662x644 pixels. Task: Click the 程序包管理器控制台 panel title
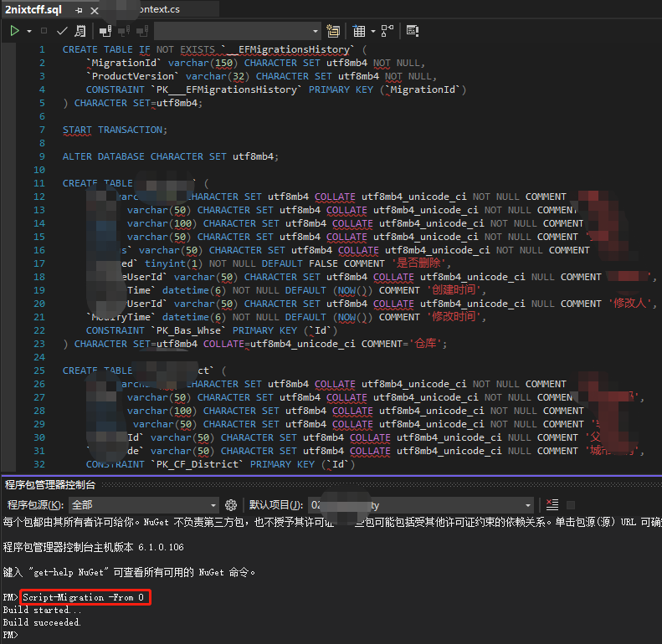click(50, 485)
